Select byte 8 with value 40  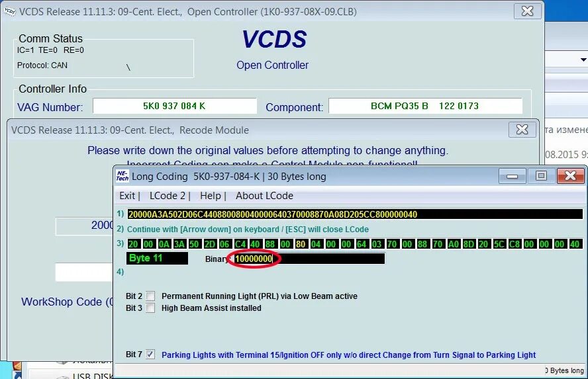(255, 244)
